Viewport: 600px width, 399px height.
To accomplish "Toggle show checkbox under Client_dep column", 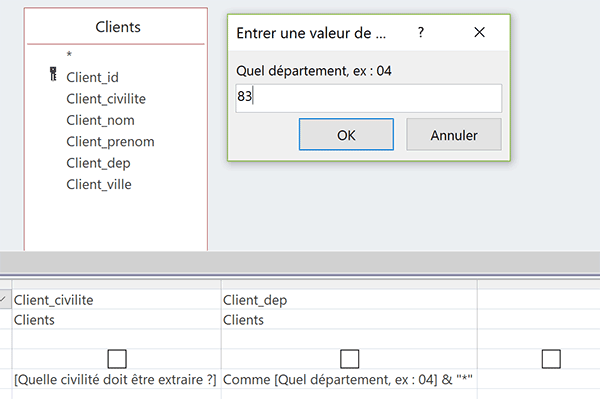I will click(349, 359).
